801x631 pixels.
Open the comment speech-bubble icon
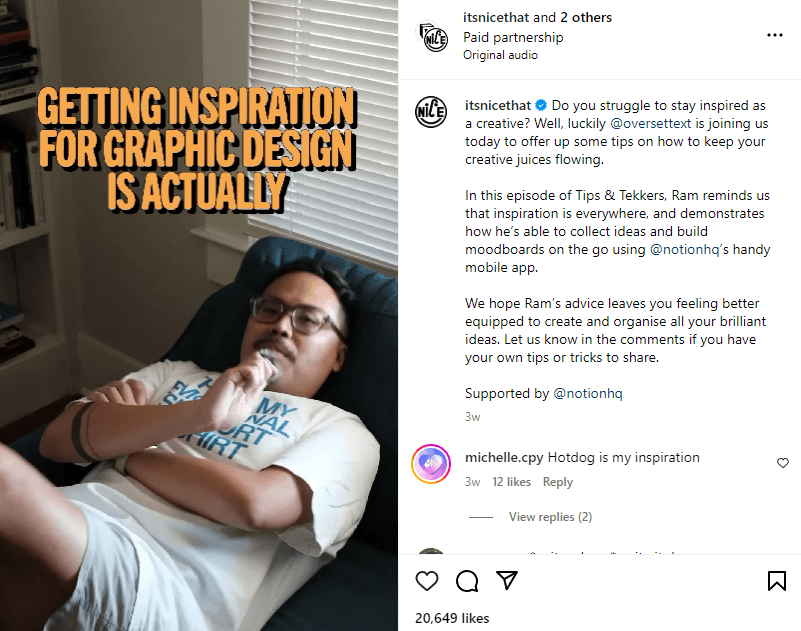(x=467, y=581)
